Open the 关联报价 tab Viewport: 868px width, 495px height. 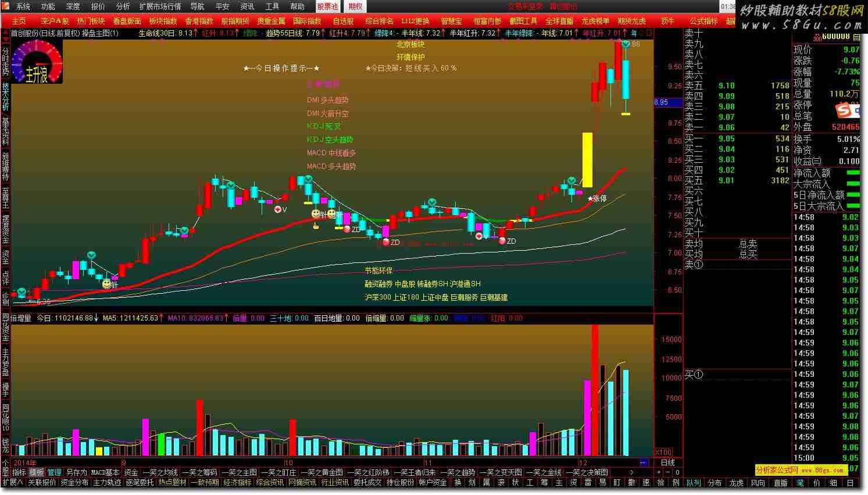click(42, 482)
